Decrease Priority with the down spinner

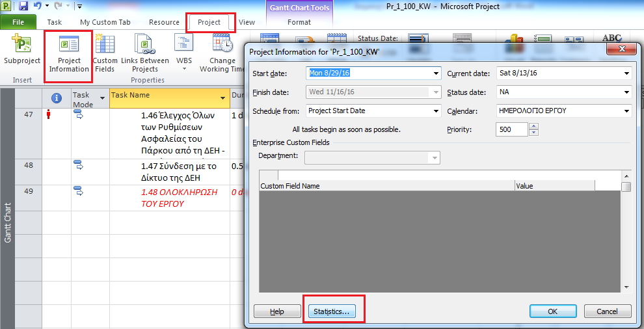pos(533,132)
